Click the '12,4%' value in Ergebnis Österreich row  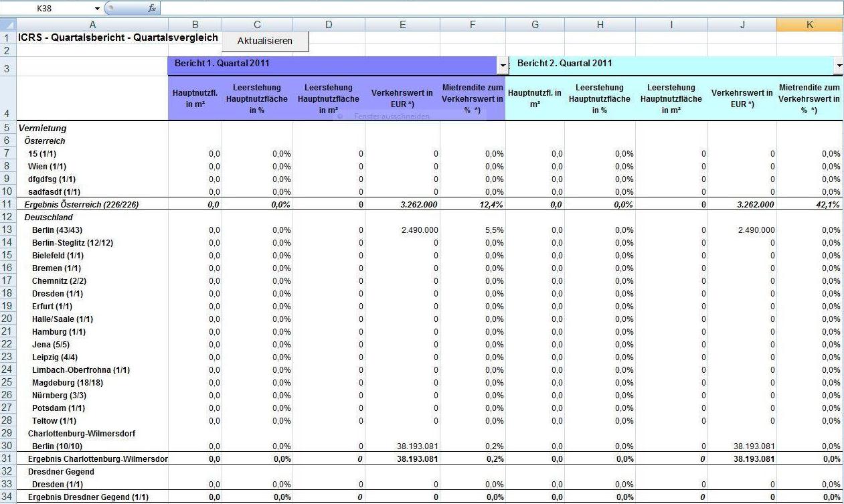[x=491, y=204]
